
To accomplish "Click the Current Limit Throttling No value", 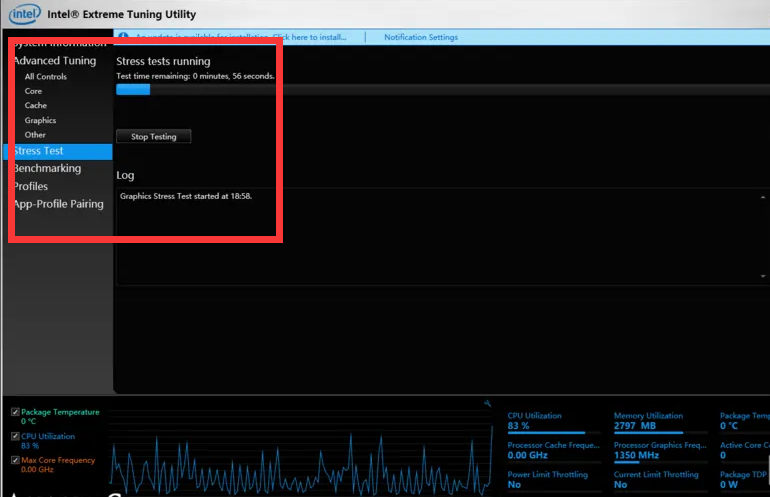I will (x=620, y=485).
